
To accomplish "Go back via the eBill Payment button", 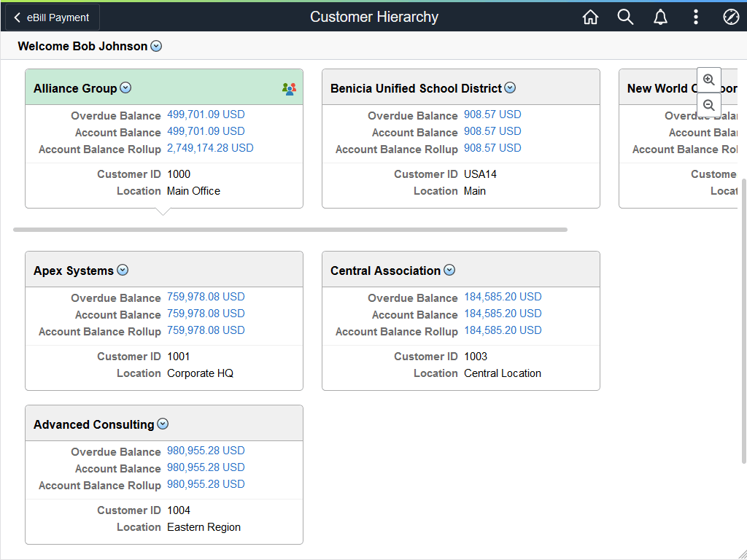I will click(51, 17).
